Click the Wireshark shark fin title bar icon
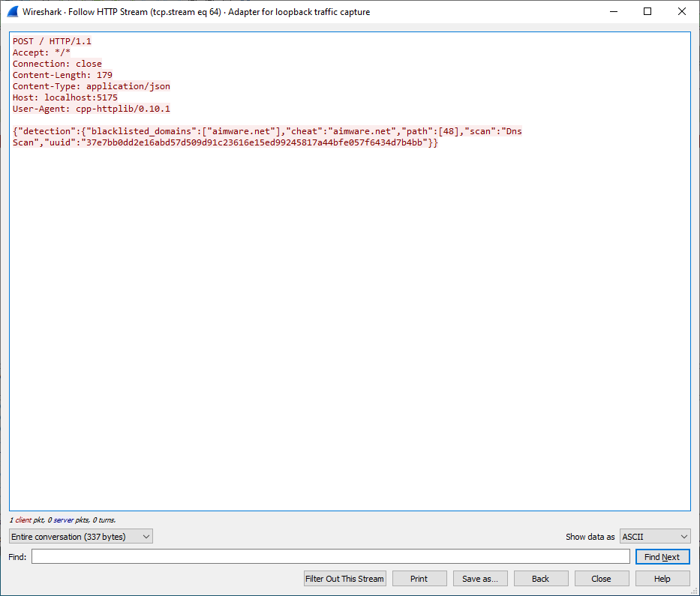This screenshot has height=596, width=700. pos(13,12)
